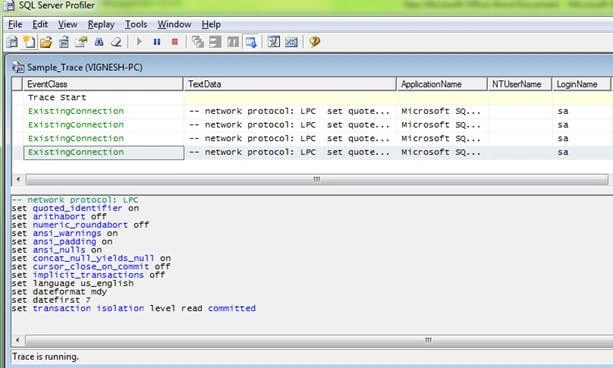Clear the trace window with eraser icon

coord(116,41)
